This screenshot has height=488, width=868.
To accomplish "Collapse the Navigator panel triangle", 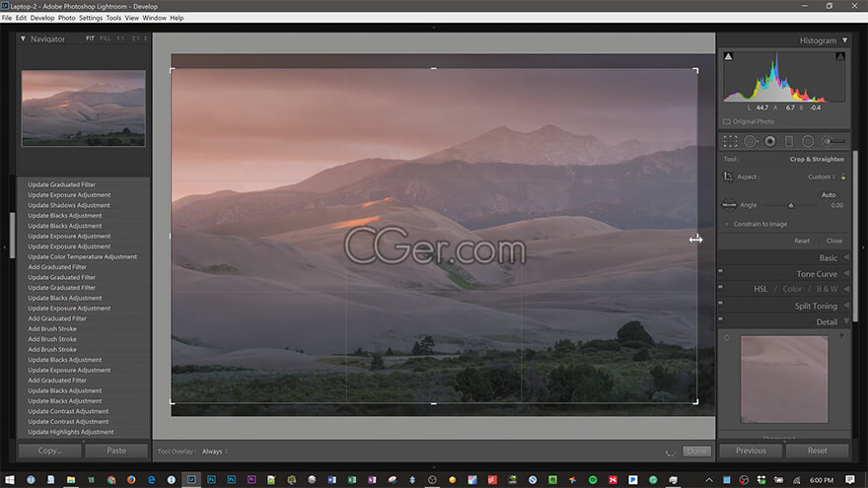I will 23,38.
